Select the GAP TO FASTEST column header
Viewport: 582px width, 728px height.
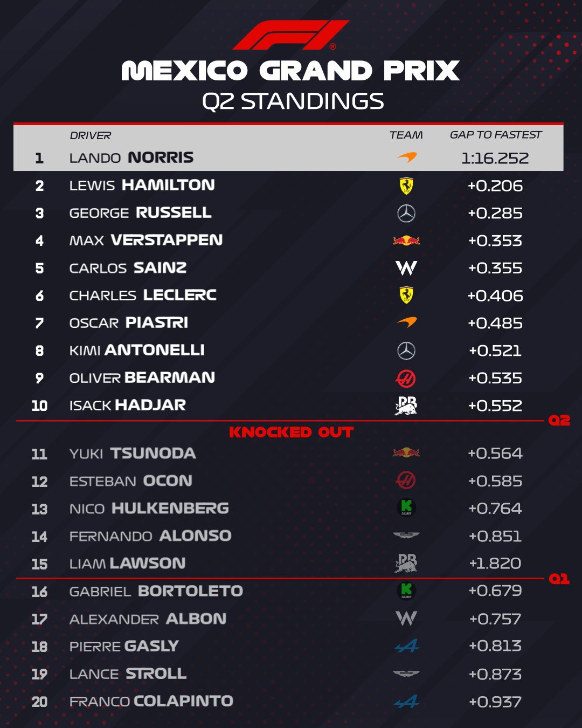coord(496,135)
